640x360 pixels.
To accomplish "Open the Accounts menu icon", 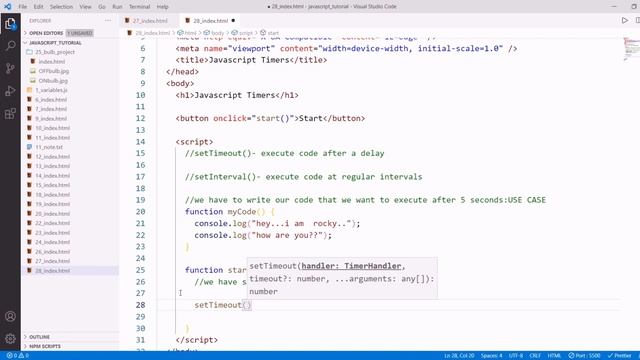I will click(x=10, y=316).
